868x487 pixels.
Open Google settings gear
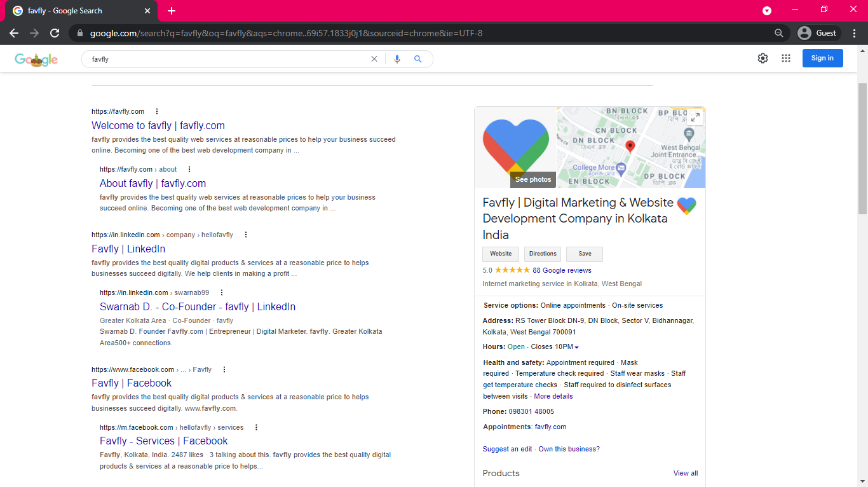click(763, 58)
